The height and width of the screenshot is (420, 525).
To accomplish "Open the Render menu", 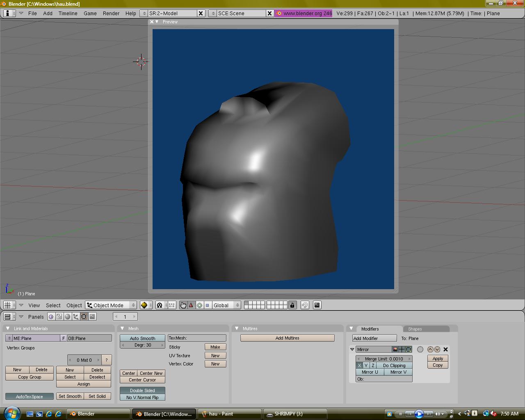I will pos(111,13).
